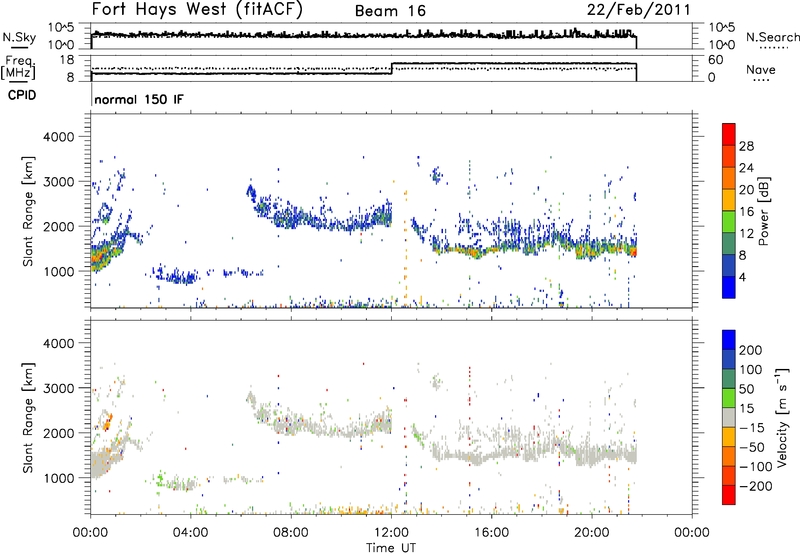800x554 pixels.
Task: Click the "Fort Hays West (fitACF)" plot title
Action: pyautogui.click(x=197, y=10)
